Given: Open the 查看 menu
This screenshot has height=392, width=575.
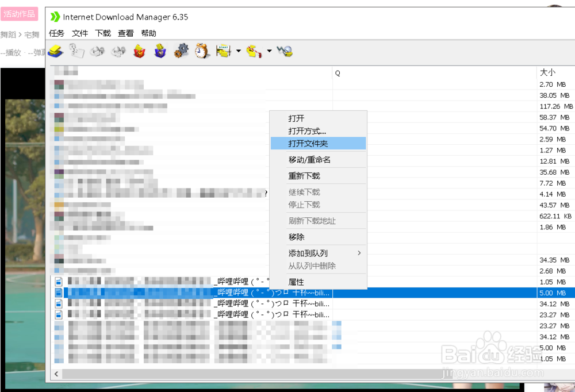Looking at the screenshot, I should click(x=126, y=33).
